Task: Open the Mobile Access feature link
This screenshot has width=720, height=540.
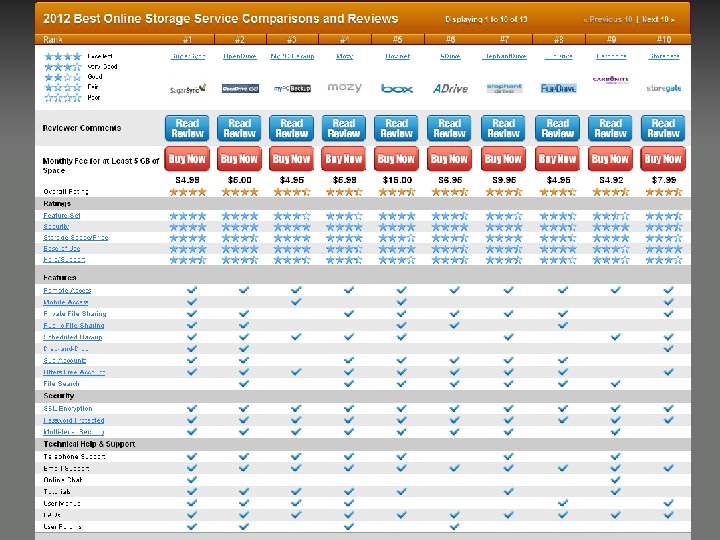Action: pyautogui.click(x=66, y=302)
